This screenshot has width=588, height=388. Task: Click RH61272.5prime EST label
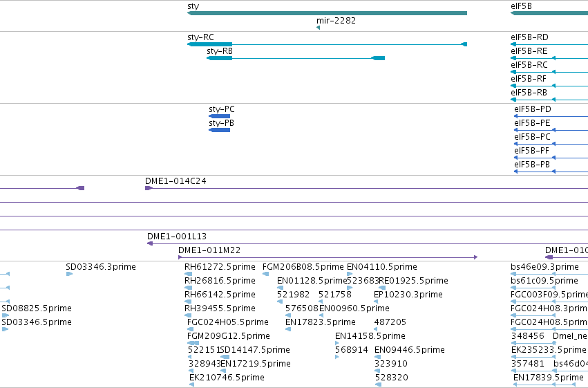220,267
